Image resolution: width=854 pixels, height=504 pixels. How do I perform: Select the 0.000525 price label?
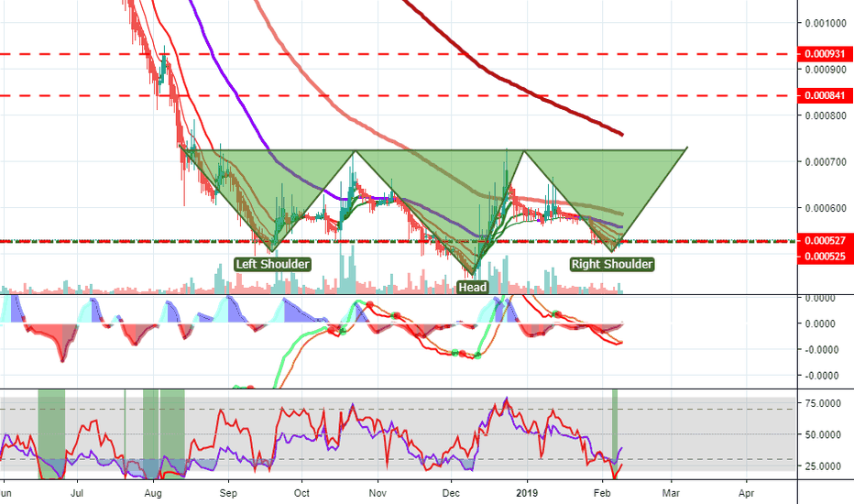pos(825,256)
